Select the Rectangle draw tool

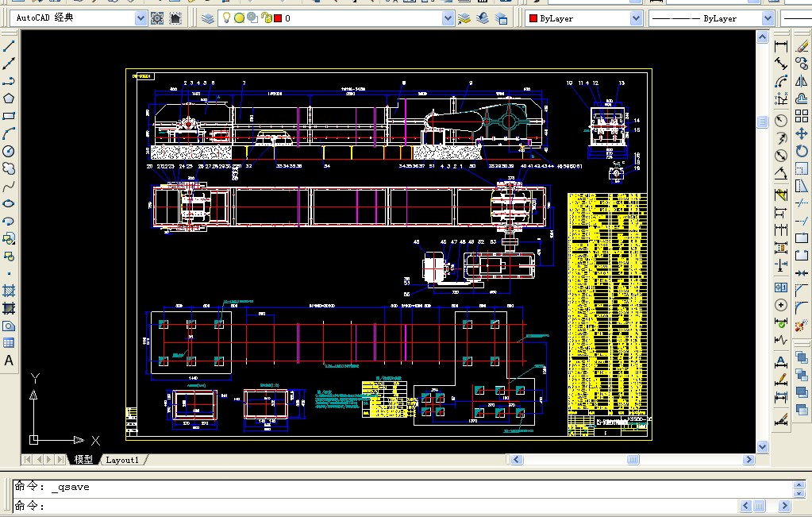(9, 116)
